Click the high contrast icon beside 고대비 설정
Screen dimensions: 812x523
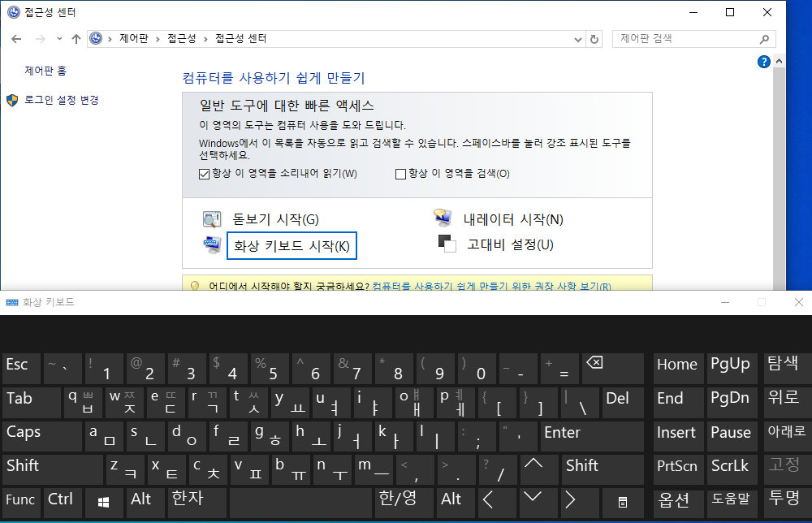[x=447, y=244]
